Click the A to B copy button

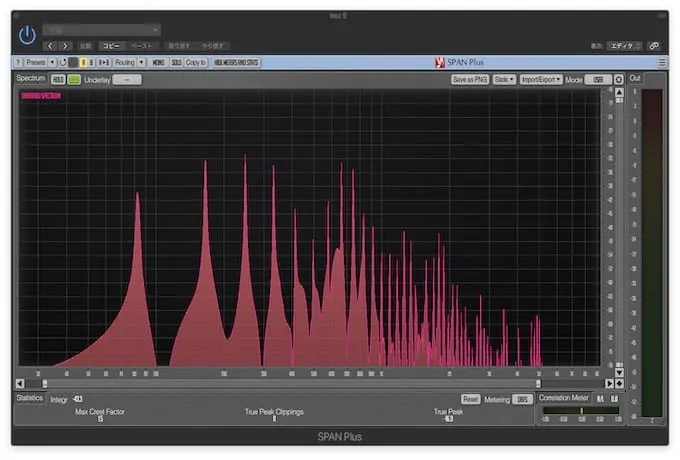(x=104, y=62)
